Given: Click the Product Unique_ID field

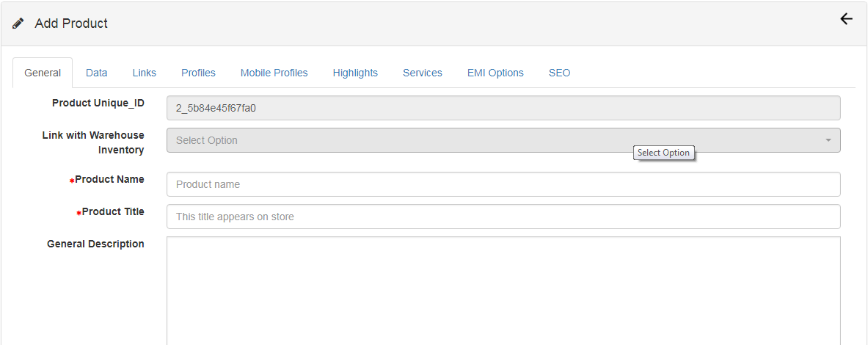Looking at the screenshot, I should (503, 108).
